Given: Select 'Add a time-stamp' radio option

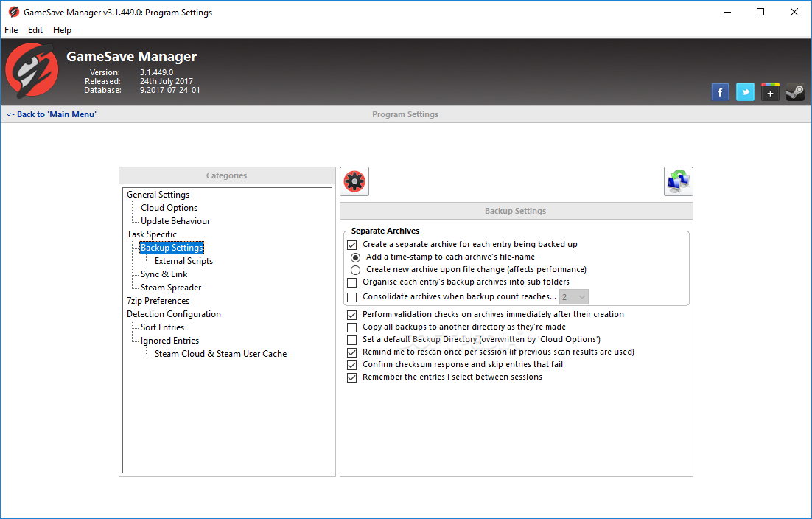Looking at the screenshot, I should pos(355,257).
